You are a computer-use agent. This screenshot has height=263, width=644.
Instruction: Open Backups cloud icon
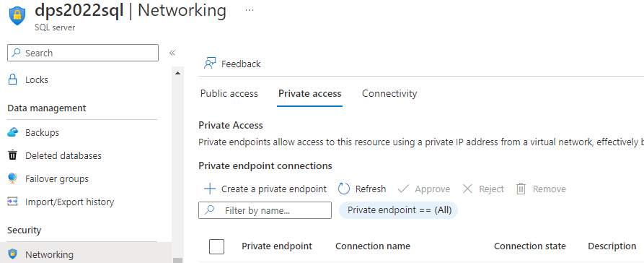click(x=13, y=132)
